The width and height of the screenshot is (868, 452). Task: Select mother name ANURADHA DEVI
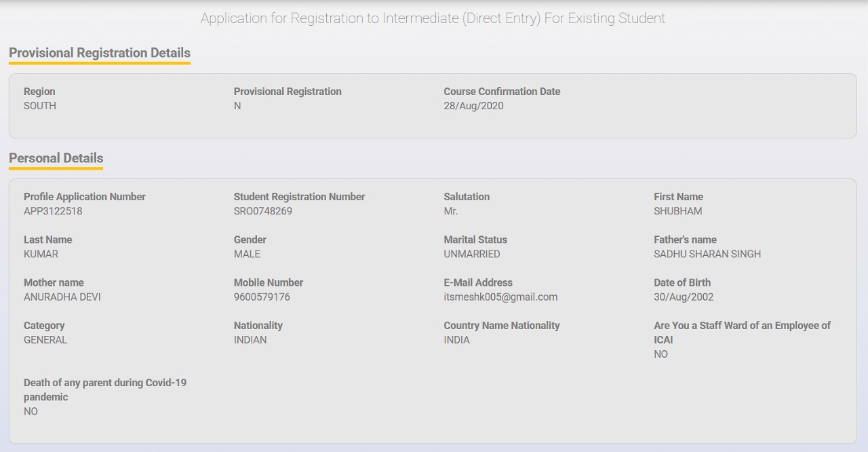(62, 297)
